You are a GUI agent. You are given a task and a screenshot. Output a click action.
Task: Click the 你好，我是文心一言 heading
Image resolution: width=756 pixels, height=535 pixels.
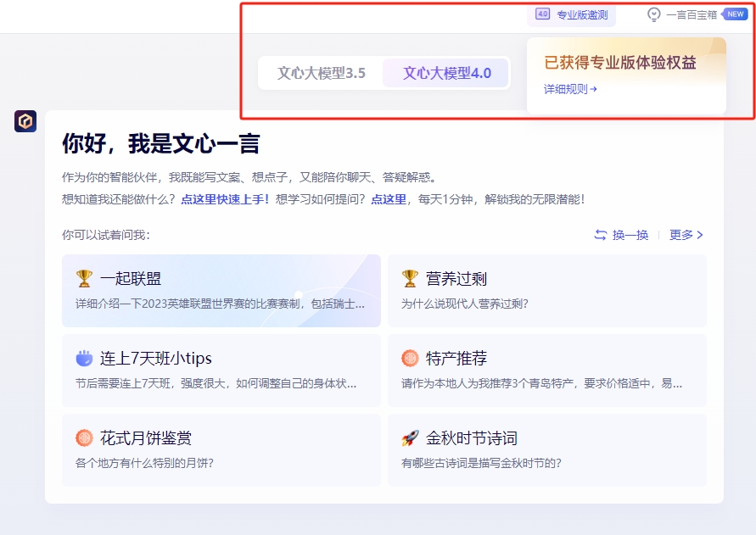click(x=161, y=143)
